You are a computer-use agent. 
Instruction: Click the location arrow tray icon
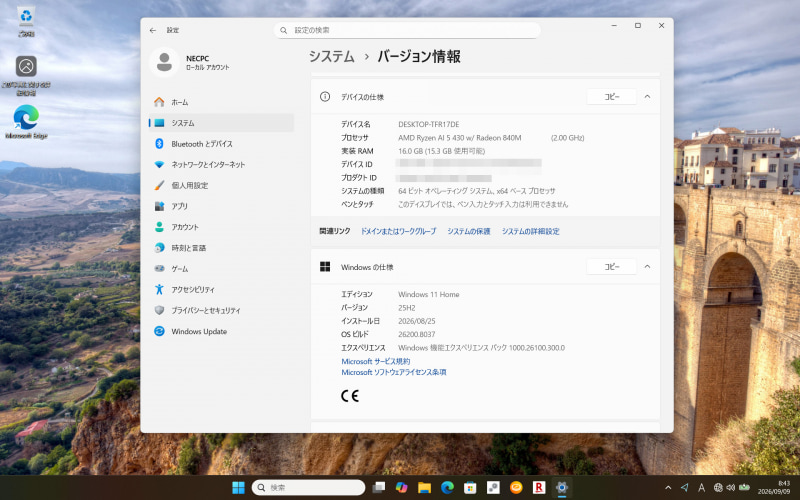click(685, 488)
